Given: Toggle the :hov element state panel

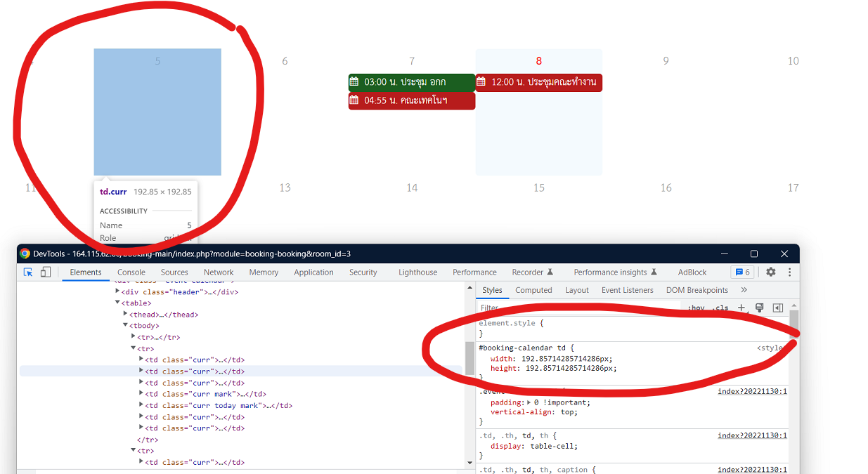Looking at the screenshot, I should (x=696, y=308).
